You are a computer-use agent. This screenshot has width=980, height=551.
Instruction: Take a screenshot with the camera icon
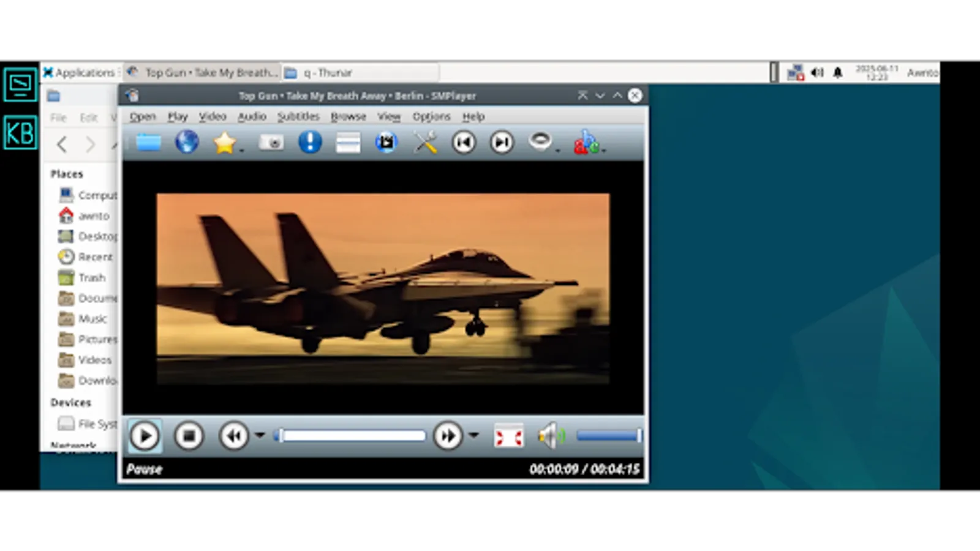(271, 142)
